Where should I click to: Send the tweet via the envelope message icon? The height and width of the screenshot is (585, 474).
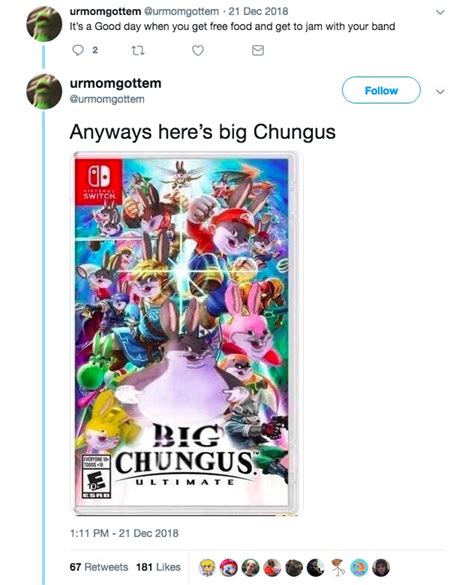[x=258, y=50]
